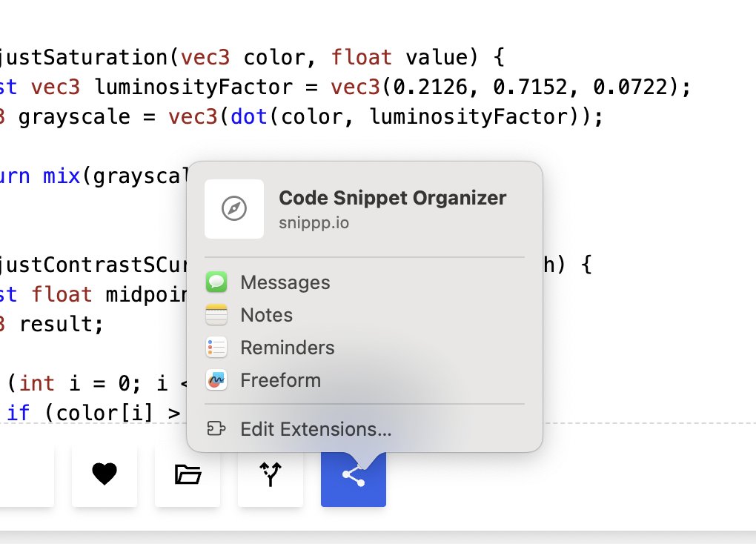Click the mix function call in code
This screenshot has height=544, width=756.
(x=62, y=176)
